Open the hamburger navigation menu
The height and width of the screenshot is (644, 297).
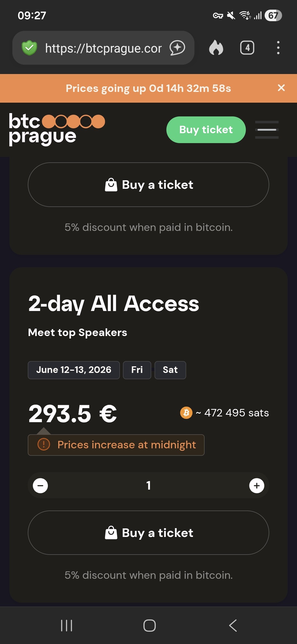point(267,130)
